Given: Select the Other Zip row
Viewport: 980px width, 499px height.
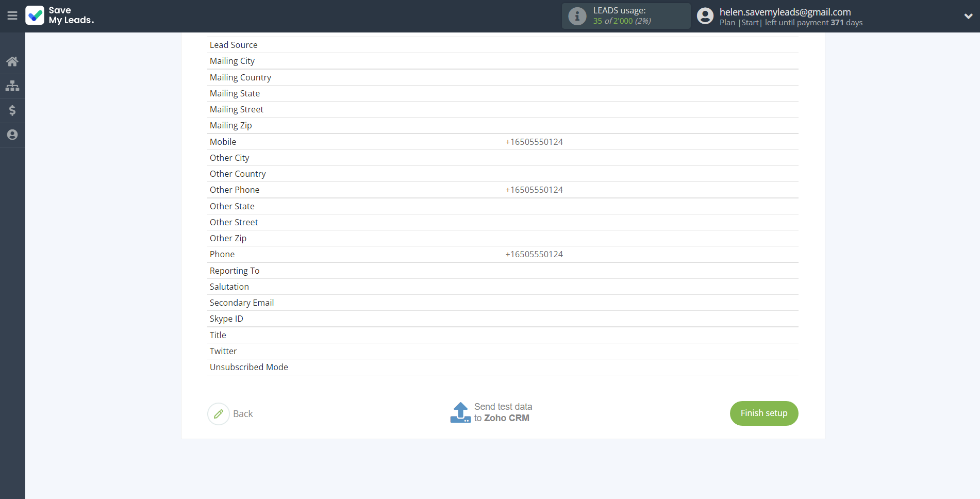Looking at the screenshot, I should tap(503, 238).
